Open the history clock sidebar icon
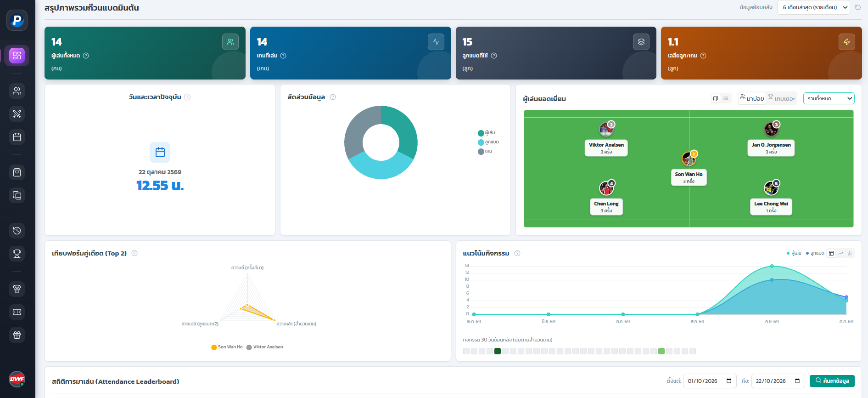 pyautogui.click(x=17, y=231)
